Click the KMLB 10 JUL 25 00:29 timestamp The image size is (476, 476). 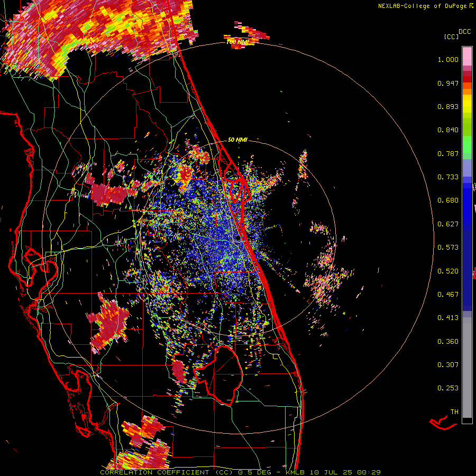tap(333, 472)
